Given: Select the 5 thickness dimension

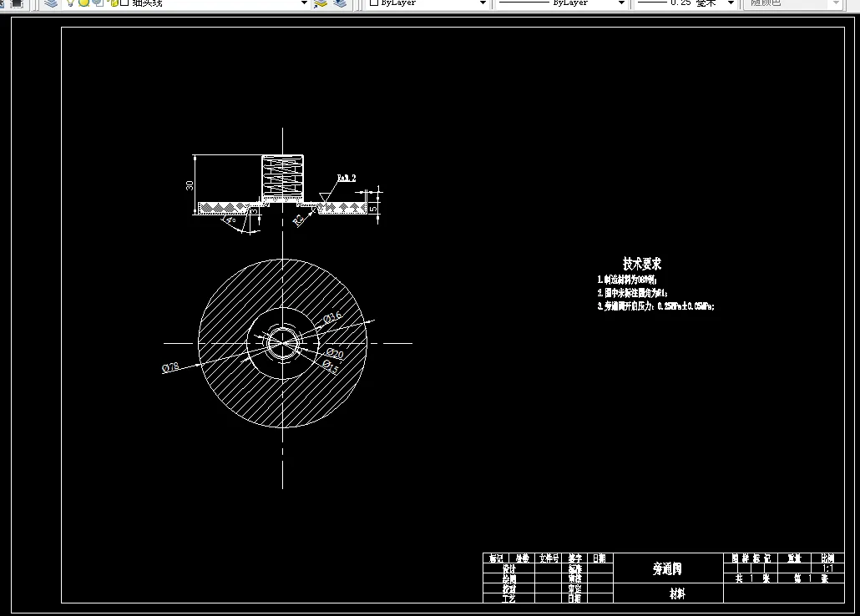Looking at the screenshot, I should pos(373,209).
